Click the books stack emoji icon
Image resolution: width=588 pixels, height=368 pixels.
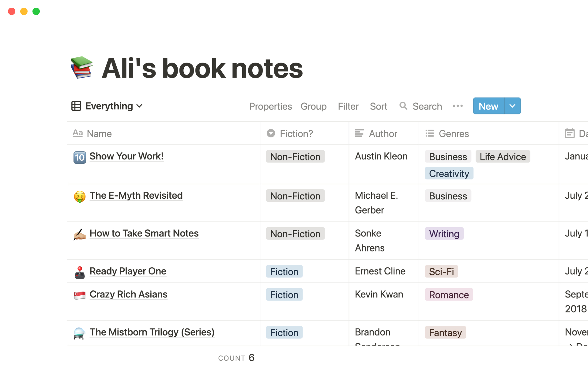pyautogui.click(x=82, y=67)
